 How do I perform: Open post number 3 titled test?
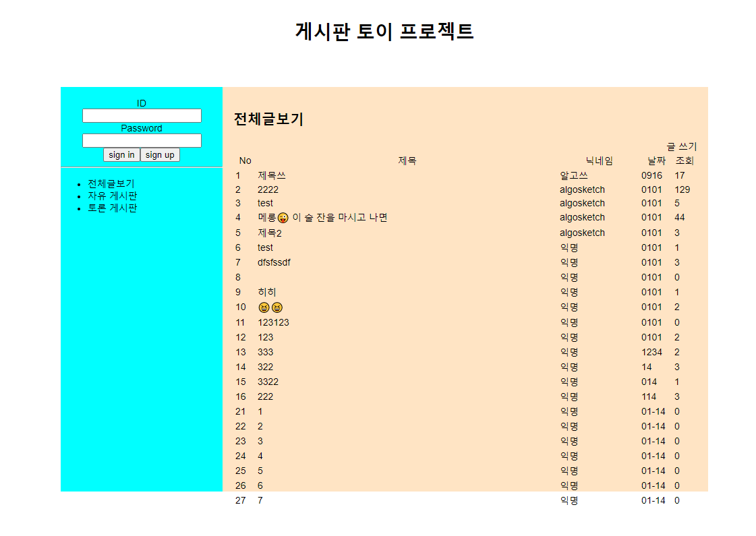(265, 203)
